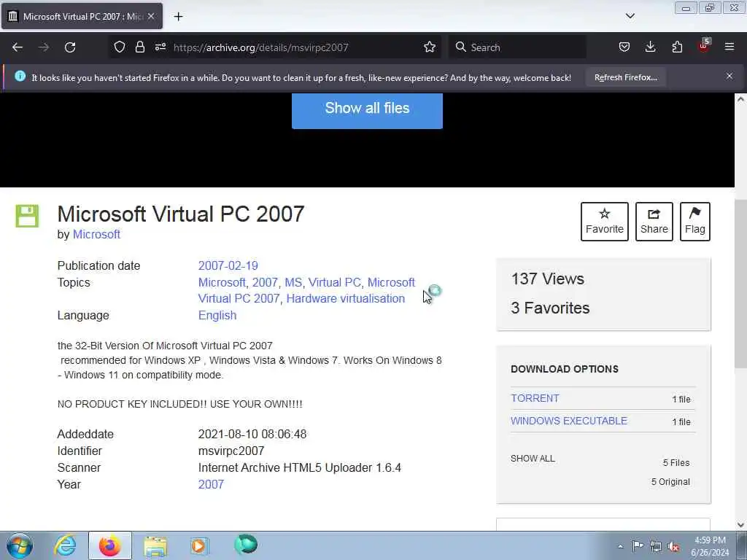The width and height of the screenshot is (747, 560).
Task: Download the TORRENT file option
Action: 535,398
